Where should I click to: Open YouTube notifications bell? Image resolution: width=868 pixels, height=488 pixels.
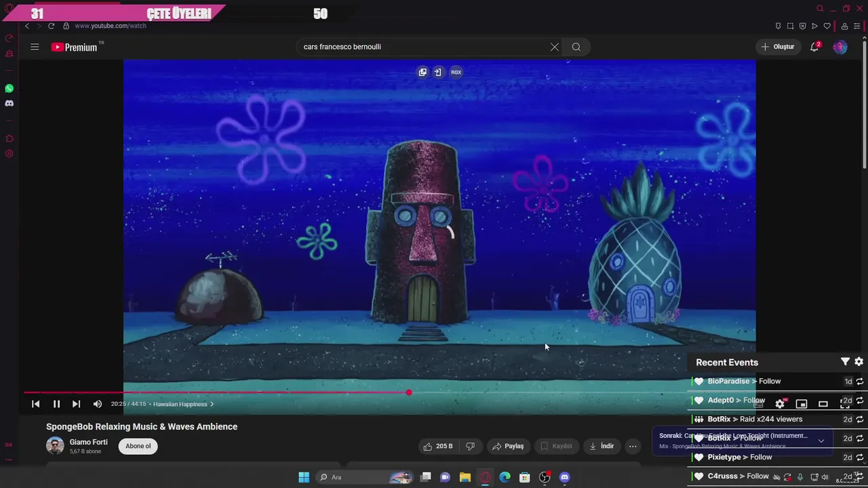814,47
